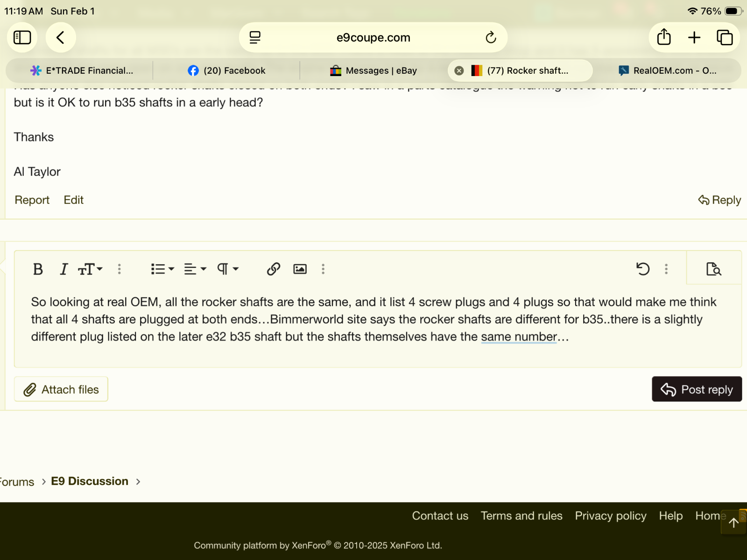The height and width of the screenshot is (560, 747).
Task: Show the tab overview
Action: (x=725, y=37)
